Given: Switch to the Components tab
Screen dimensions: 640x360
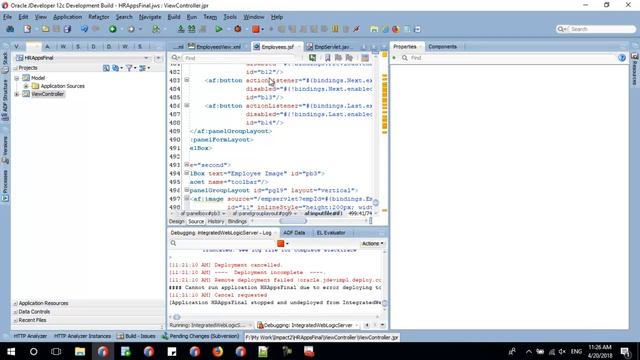Looking at the screenshot, I should click(x=442, y=47).
